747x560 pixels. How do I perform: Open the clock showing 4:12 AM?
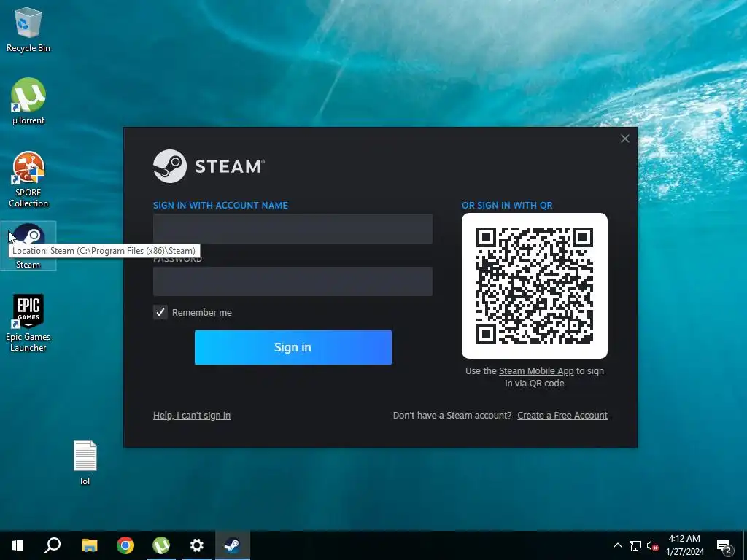click(684, 545)
